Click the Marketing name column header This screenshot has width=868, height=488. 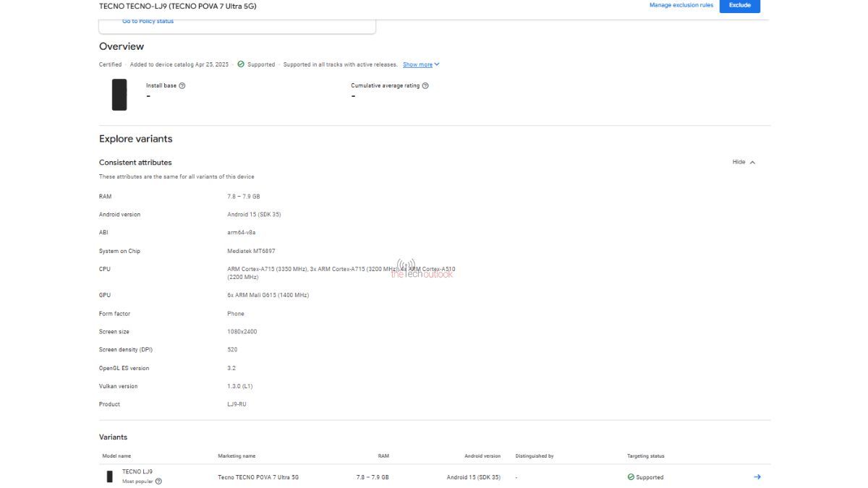(x=237, y=456)
